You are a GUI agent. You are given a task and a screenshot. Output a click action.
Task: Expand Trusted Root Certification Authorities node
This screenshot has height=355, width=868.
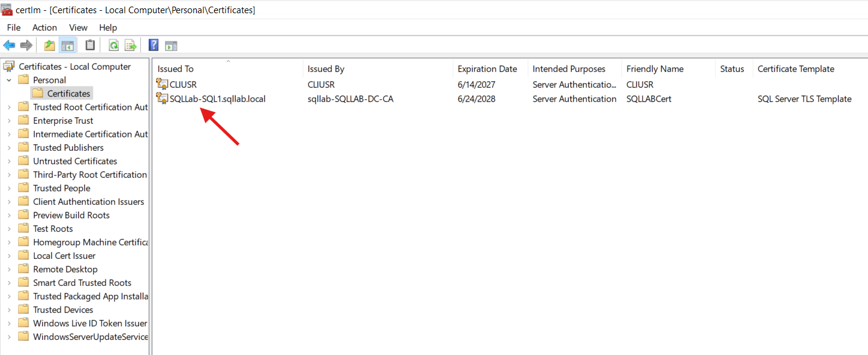pos(9,107)
